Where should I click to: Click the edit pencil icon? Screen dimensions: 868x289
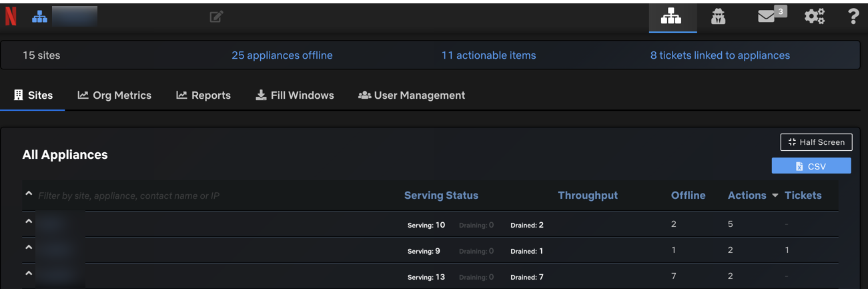[216, 17]
